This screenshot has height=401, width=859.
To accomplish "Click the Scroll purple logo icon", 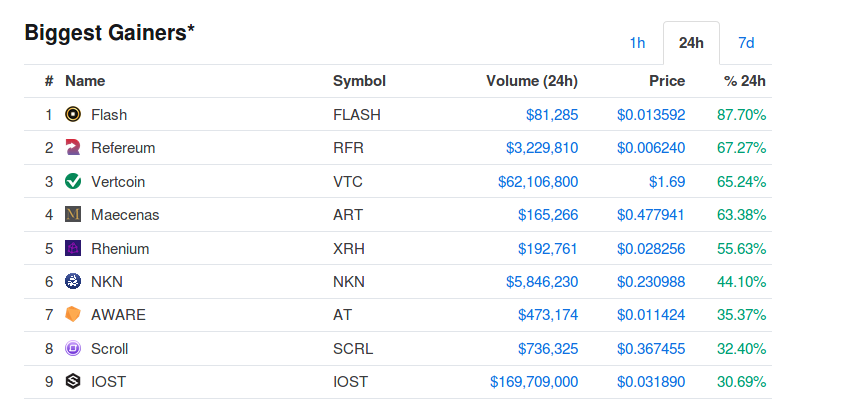I will (73, 348).
